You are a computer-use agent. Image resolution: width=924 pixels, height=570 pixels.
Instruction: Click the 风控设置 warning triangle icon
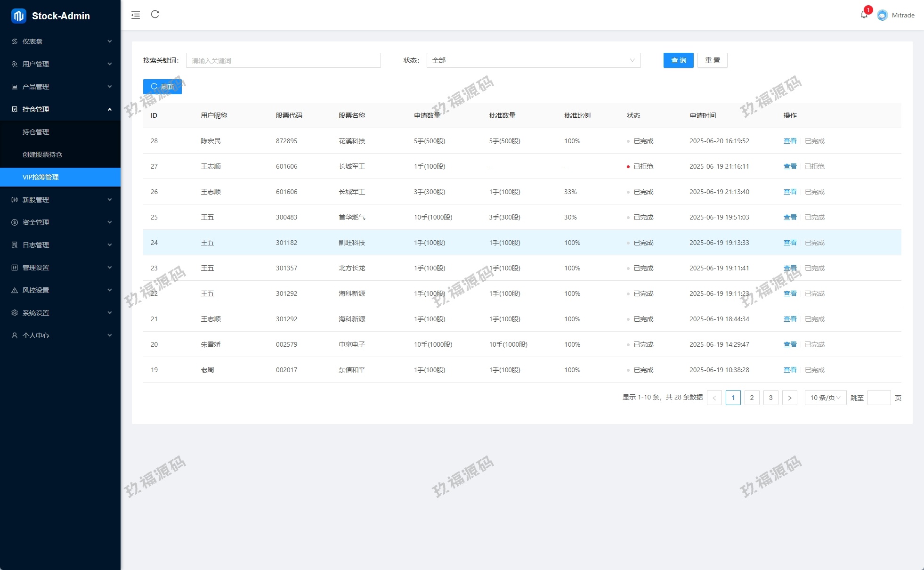point(15,290)
